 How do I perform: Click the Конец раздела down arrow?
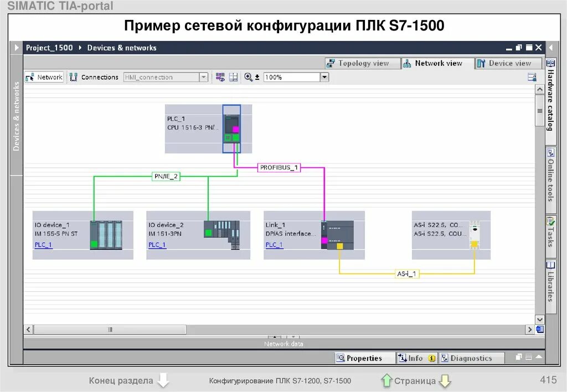coord(163,380)
